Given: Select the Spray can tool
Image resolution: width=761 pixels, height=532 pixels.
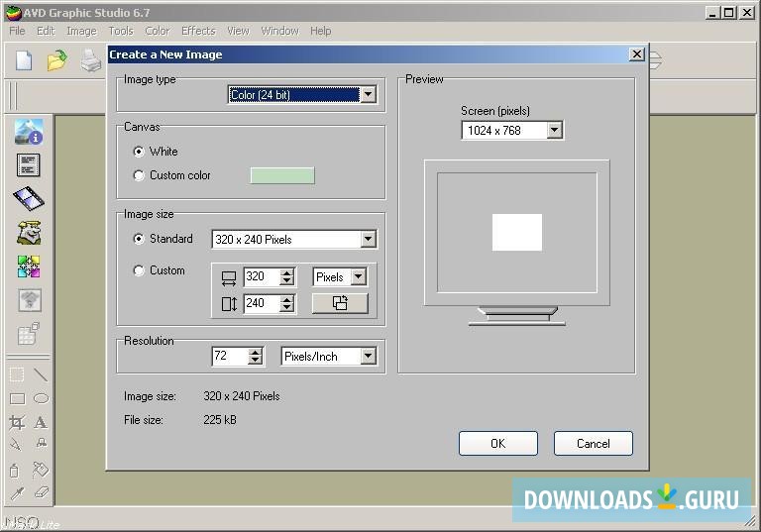Looking at the screenshot, I should [x=15, y=470].
